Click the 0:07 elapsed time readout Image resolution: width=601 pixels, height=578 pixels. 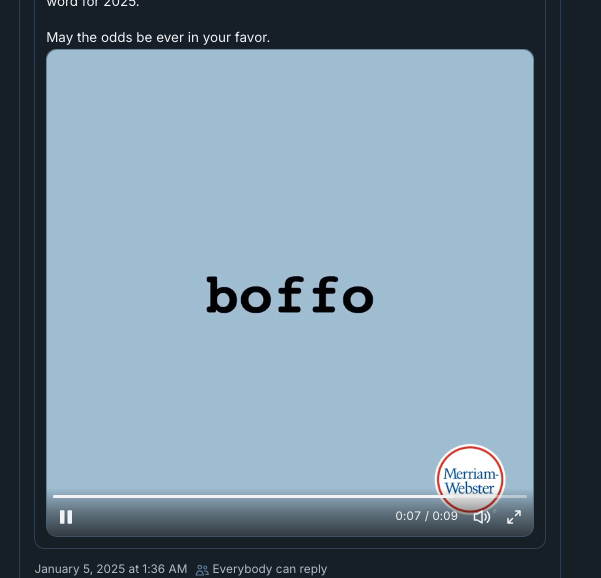point(408,516)
